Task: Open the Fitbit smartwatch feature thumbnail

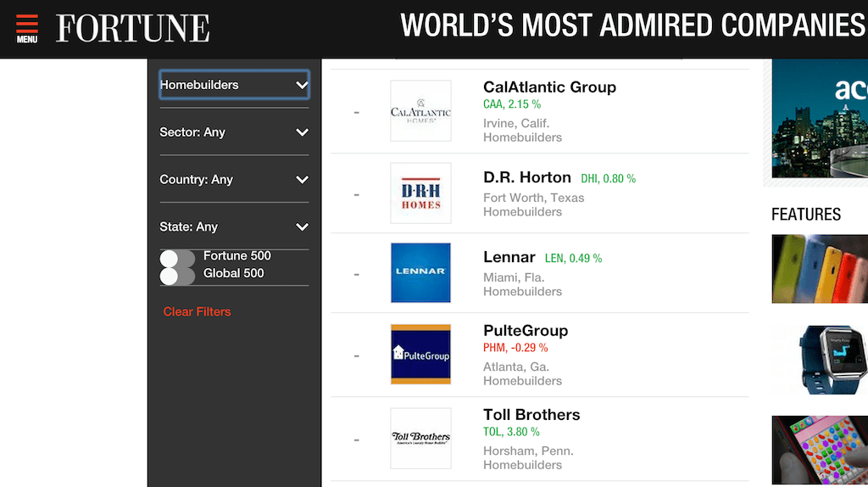Action: (819, 359)
